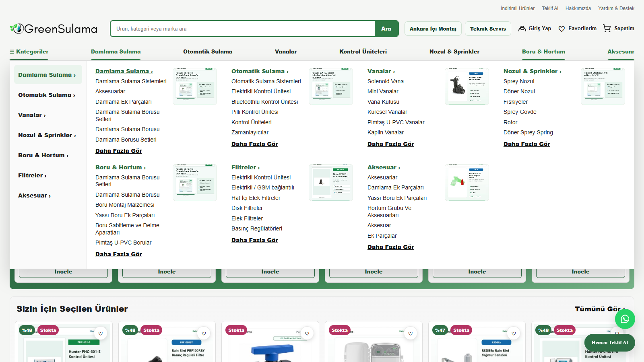Click the GreenSulama logo
The image size is (644, 362).
[54, 29]
